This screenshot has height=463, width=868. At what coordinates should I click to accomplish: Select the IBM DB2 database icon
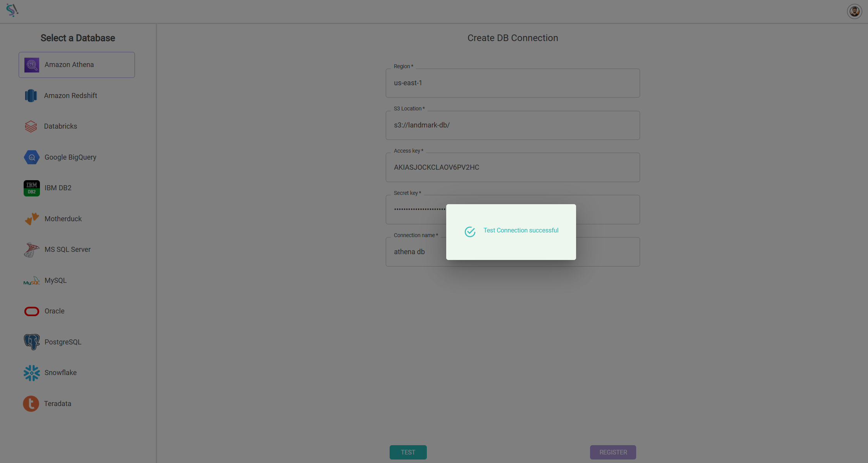click(x=30, y=188)
